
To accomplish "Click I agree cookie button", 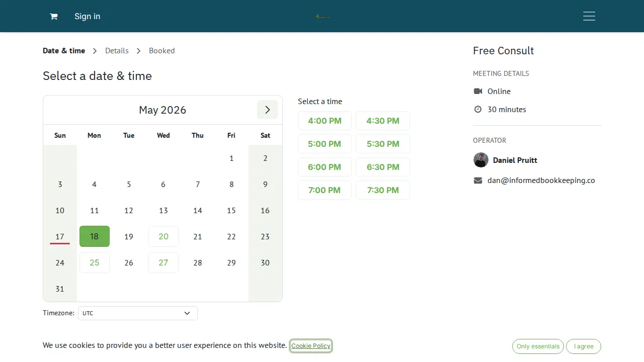I will tap(584, 346).
